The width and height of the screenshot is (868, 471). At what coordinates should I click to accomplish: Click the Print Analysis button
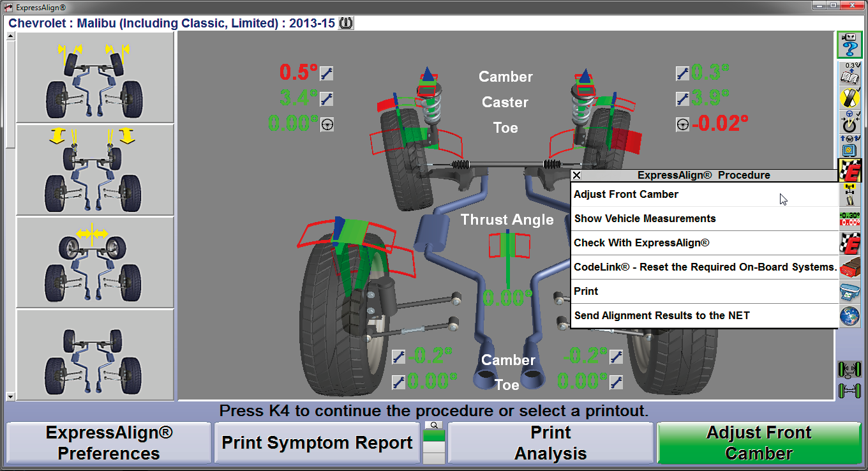[551, 443]
